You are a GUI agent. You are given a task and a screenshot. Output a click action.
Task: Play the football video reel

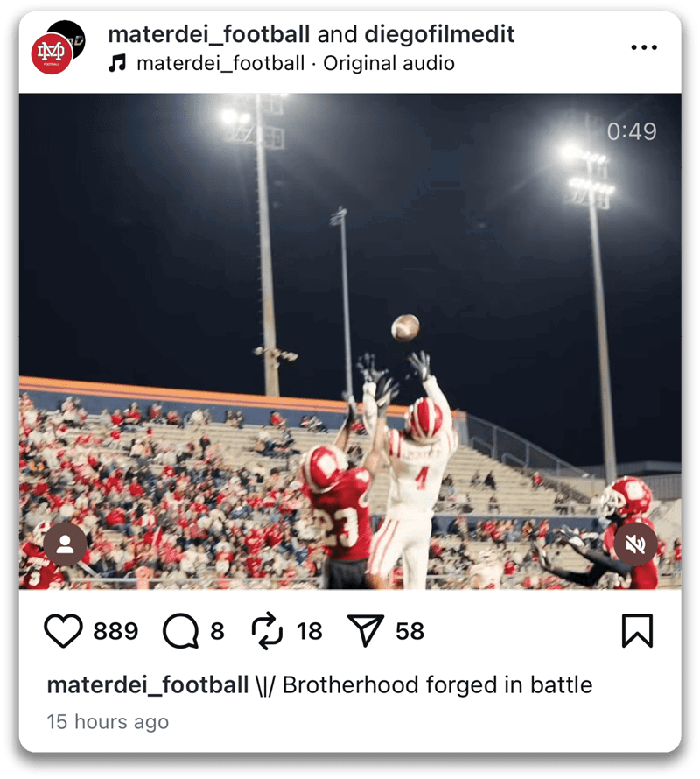click(350, 340)
